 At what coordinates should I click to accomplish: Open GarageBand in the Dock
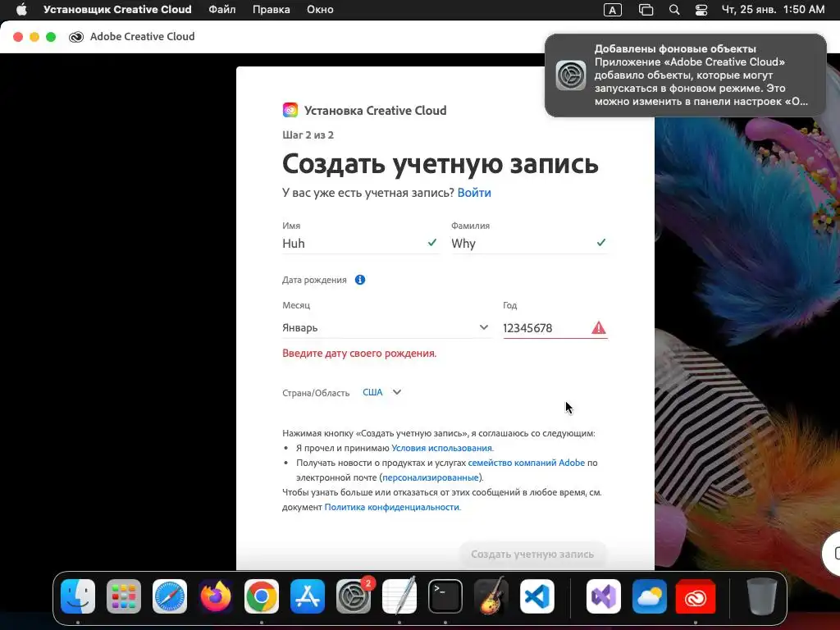click(491, 596)
